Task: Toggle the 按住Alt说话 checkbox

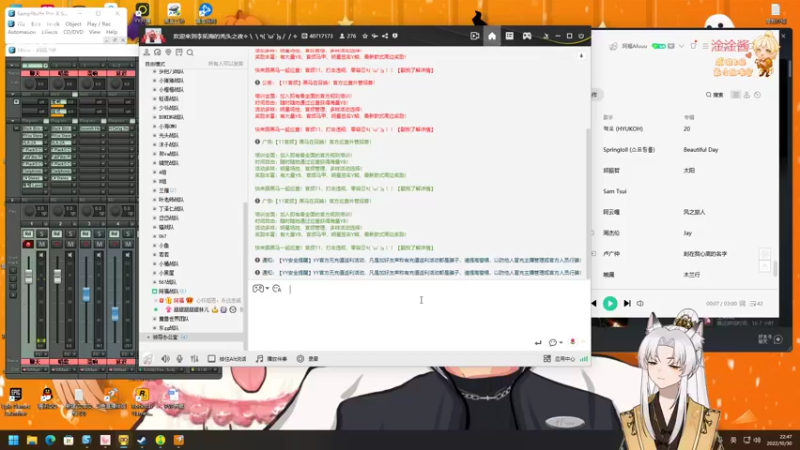Action: point(211,359)
